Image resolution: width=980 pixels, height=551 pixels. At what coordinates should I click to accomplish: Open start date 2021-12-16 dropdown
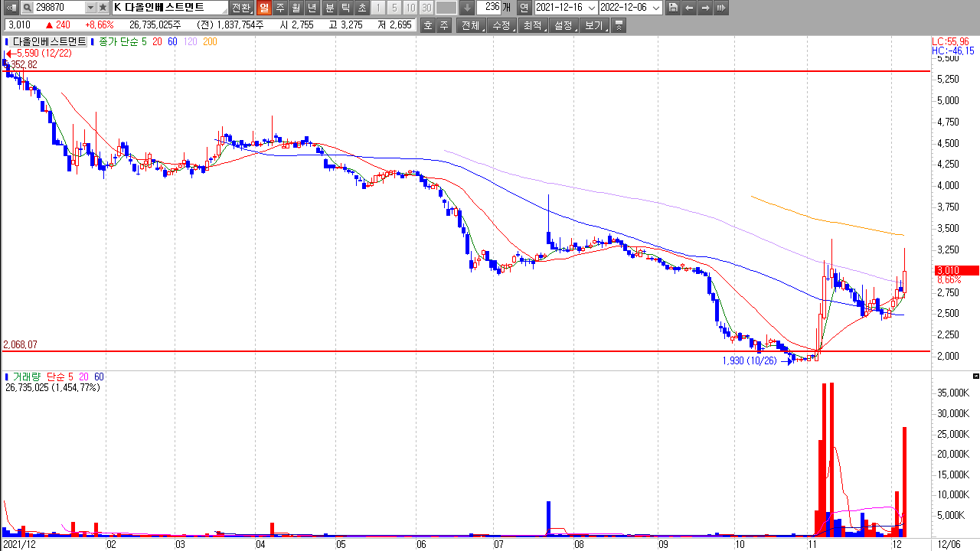pyautogui.click(x=591, y=8)
